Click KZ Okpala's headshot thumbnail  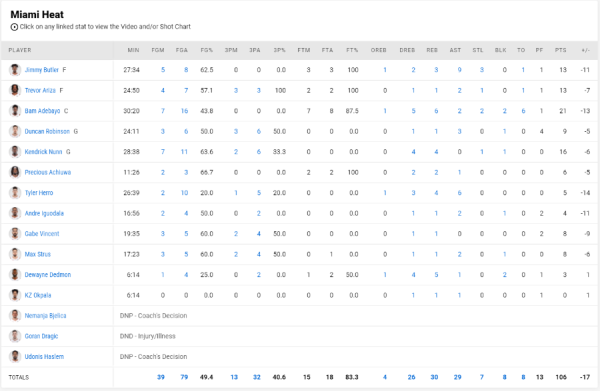(x=15, y=295)
